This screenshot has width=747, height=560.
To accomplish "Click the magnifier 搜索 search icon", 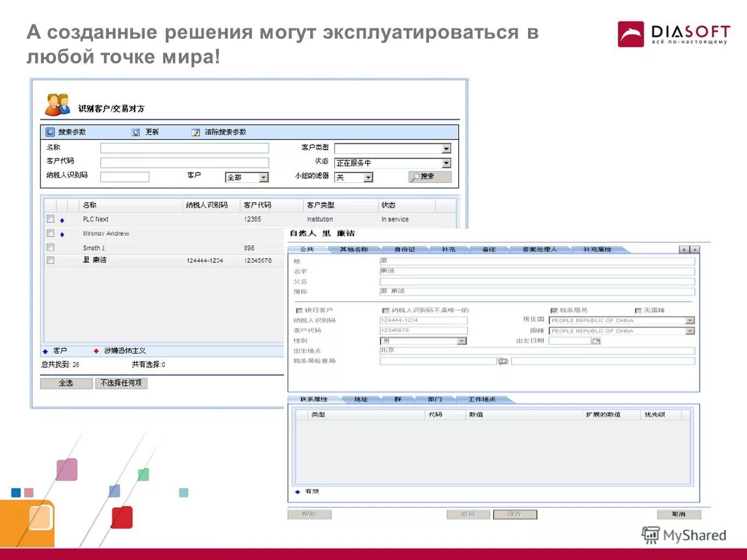I will [417, 176].
